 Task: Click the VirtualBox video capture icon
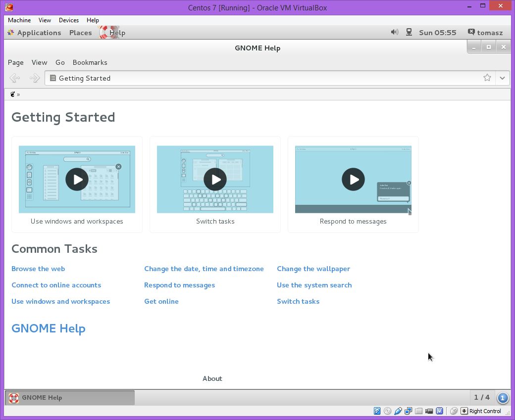(429, 411)
